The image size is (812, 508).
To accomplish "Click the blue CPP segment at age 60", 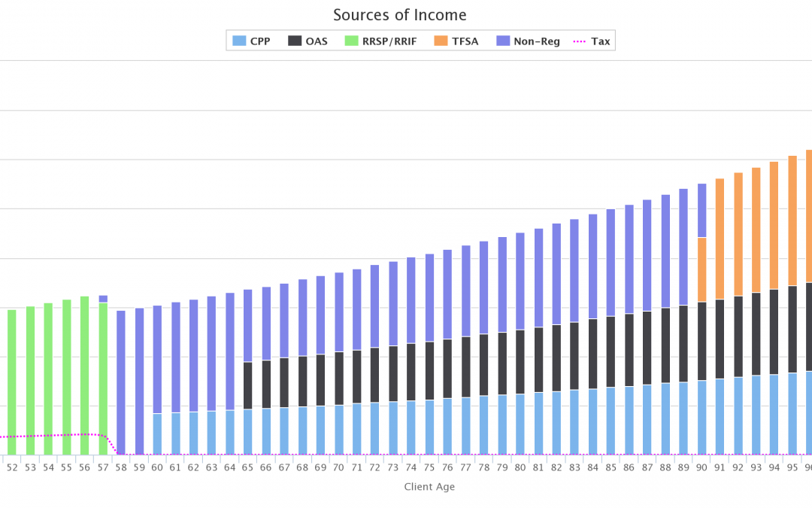I will [x=157, y=434].
